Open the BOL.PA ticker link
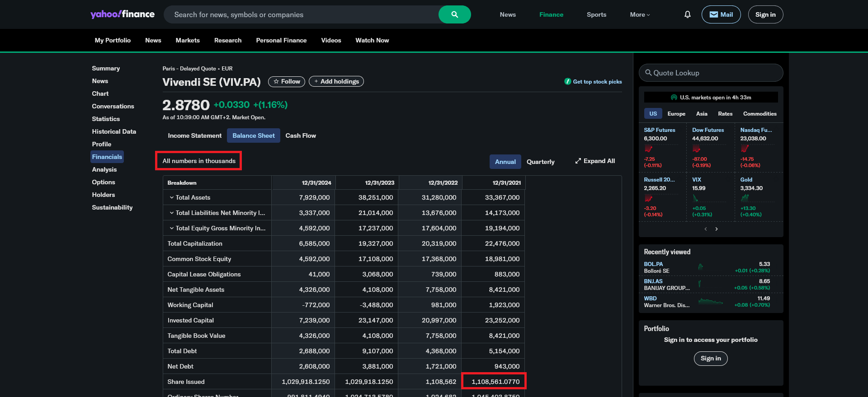This screenshot has width=868, height=397. pyautogui.click(x=653, y=264)
